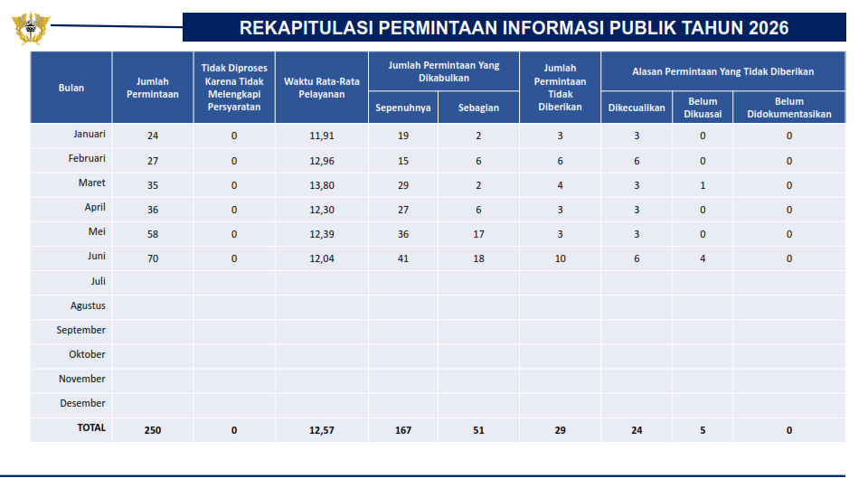Select the Jumlah Permintaan Tidak Diberikan header
Screen dimensions: 868x488
tap(560, 88)
